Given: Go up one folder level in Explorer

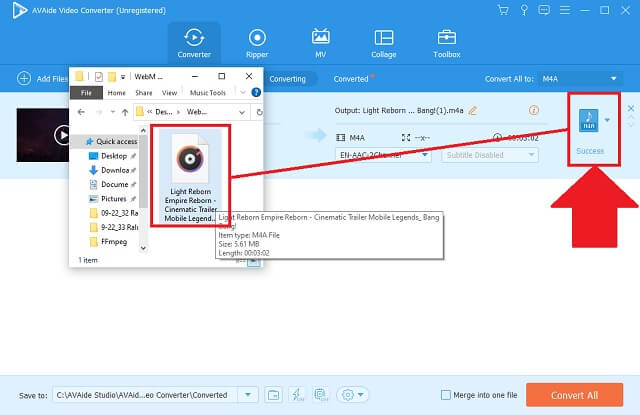Looking at the screenshot, I should coord(125,112).
